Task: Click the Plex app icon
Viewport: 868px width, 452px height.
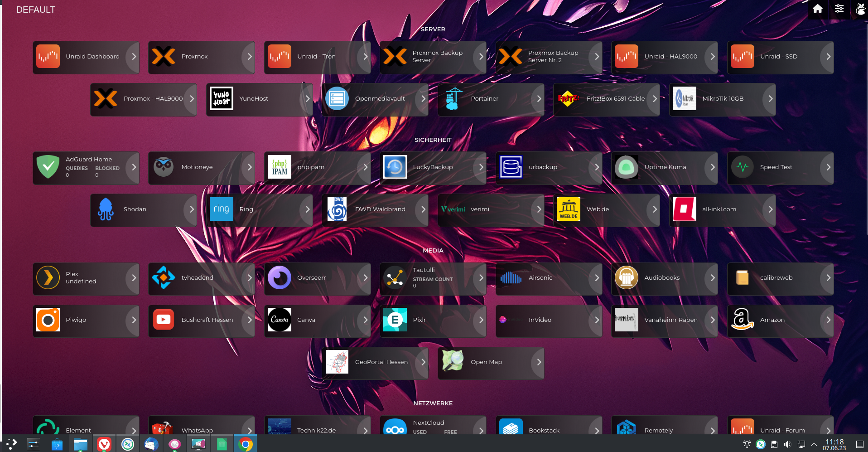Action: [48, 278]
